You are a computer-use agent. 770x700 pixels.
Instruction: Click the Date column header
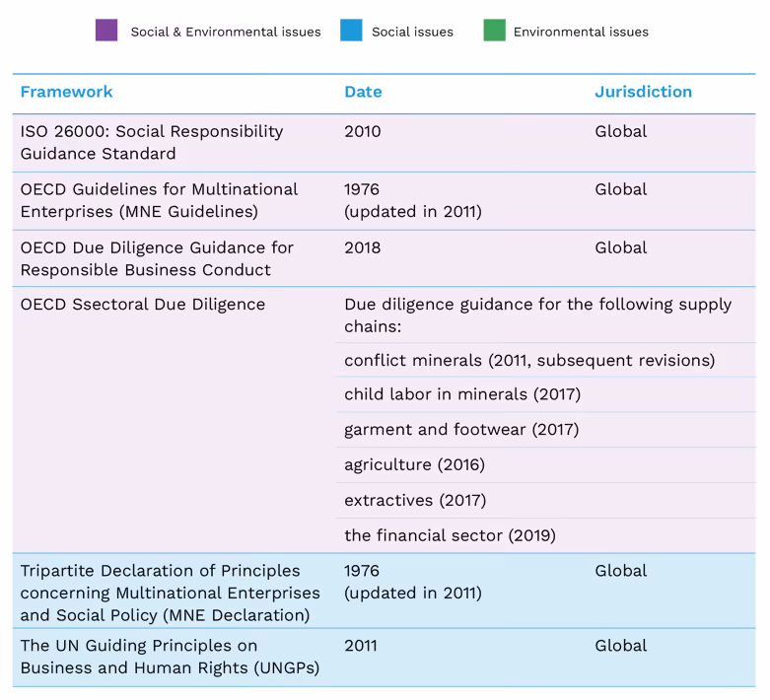(363, 92)
